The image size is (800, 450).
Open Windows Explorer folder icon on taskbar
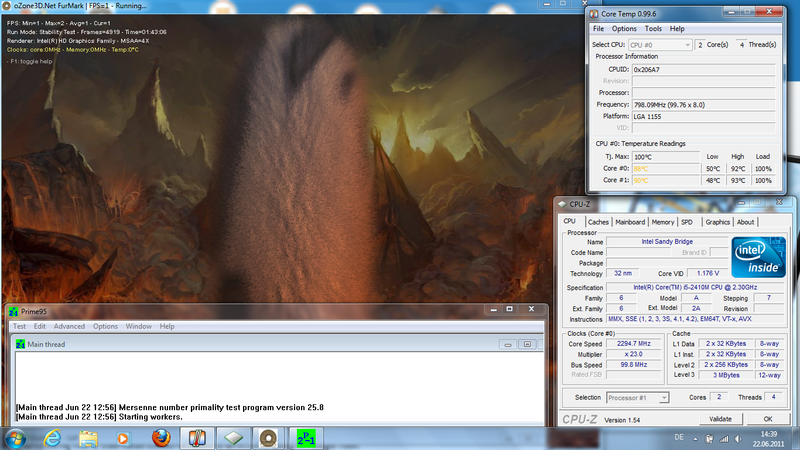pyautogui.click(x=88, y=438)
